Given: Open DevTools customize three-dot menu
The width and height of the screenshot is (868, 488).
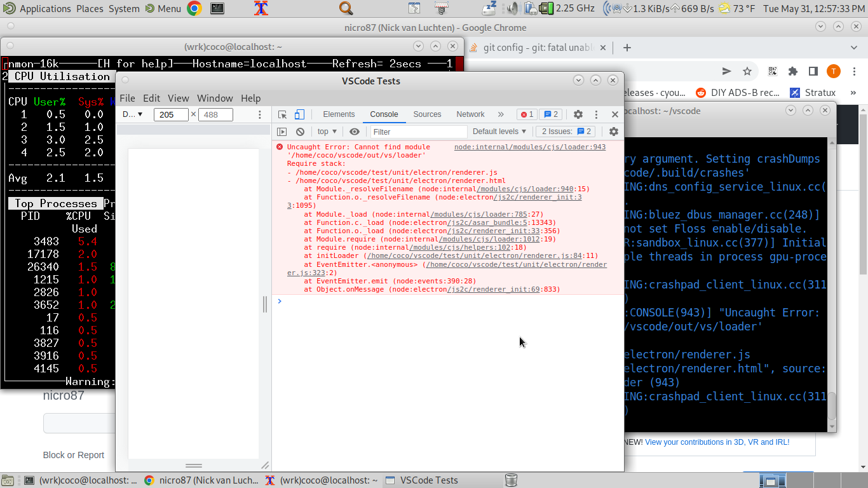Looking at the screenshot, I should point(596,114).
